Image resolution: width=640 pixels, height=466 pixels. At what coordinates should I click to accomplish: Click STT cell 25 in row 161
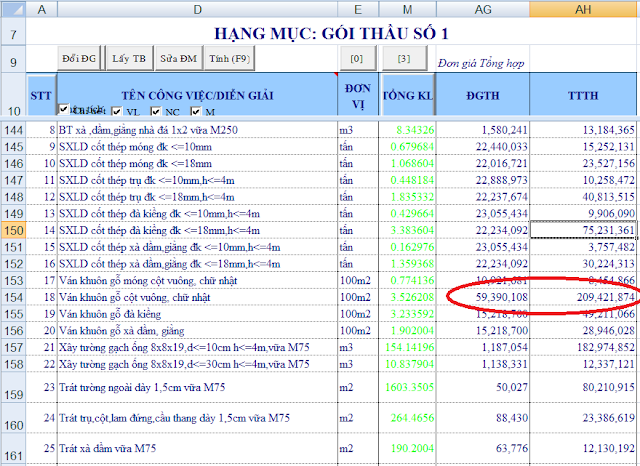(x=42, y=448)
